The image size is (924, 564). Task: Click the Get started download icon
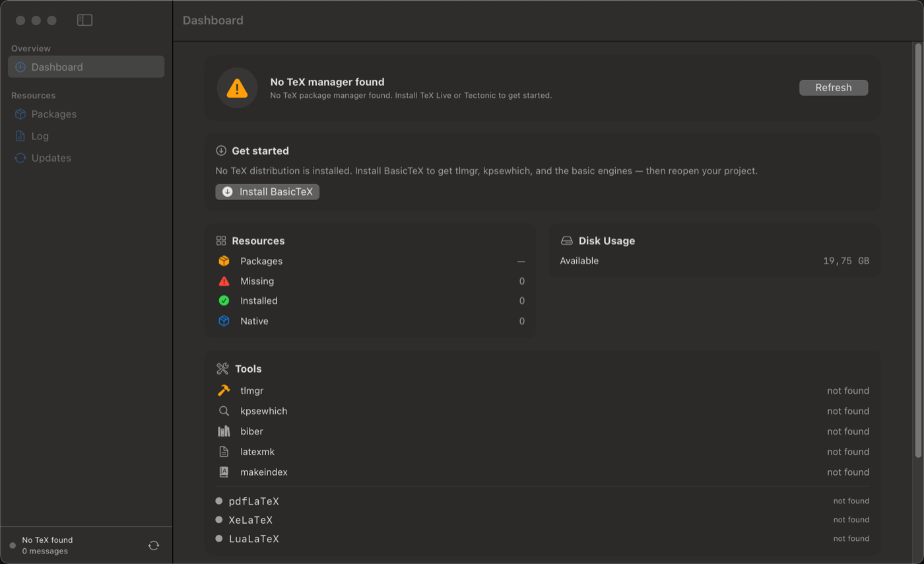tap(221, 151)
